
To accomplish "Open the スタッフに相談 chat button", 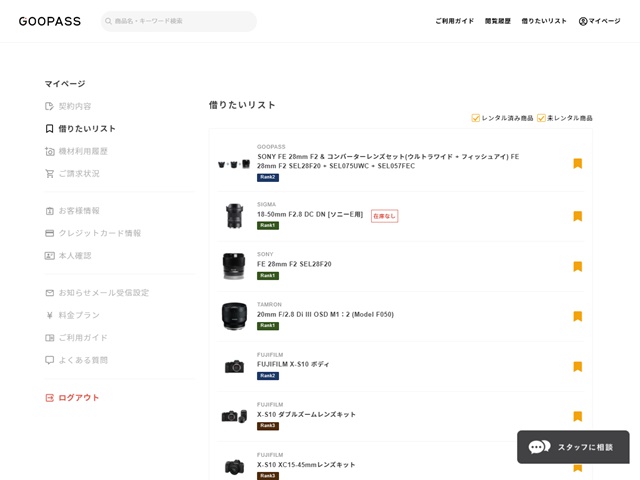I will tap(573, 447).
